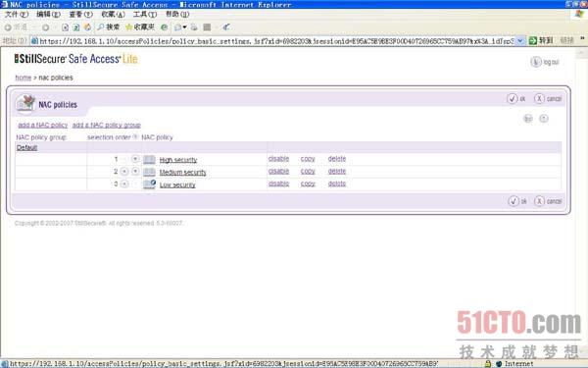The image size is (588, 368).
Task: Click the green history/media icon in toolbar
Action: tap(164, 27)
